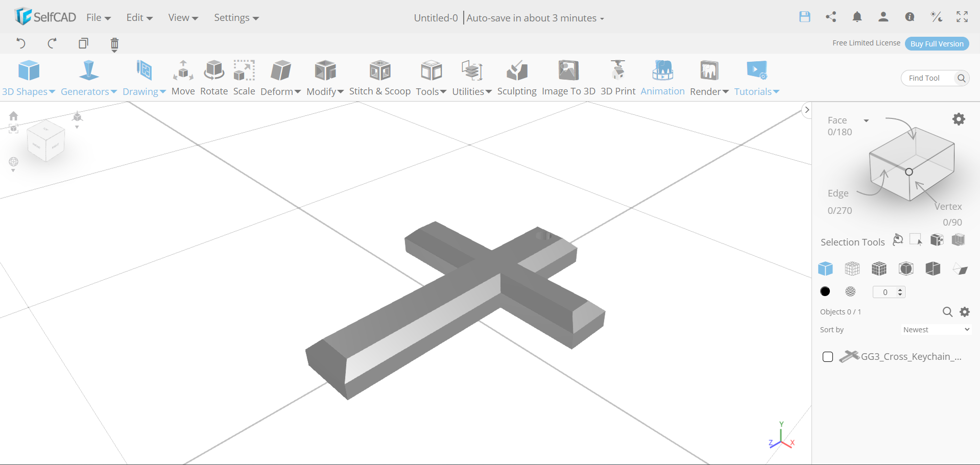Viewport: 980px width, 465px height.
Task: Select the Sculpting tool
Action: coord(516,78)
